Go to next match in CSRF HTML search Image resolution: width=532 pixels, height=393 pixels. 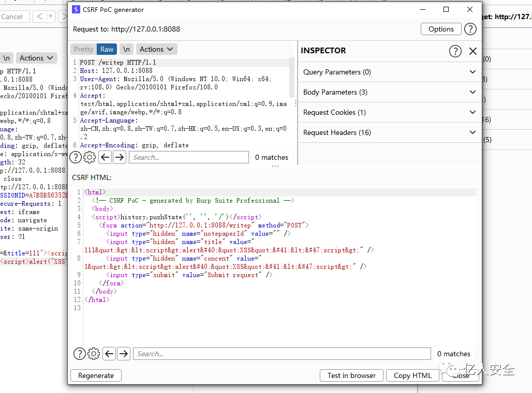pyautogui.click(x=124, y=354)
